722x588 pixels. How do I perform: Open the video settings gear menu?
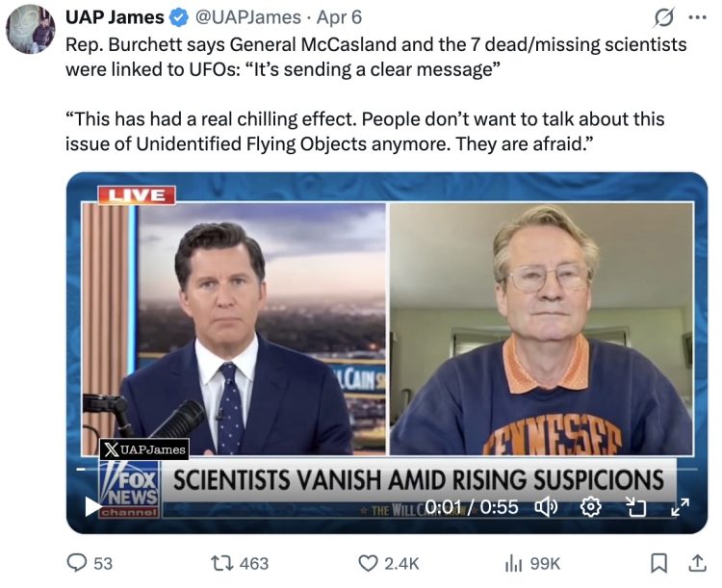tap(592, 506)
